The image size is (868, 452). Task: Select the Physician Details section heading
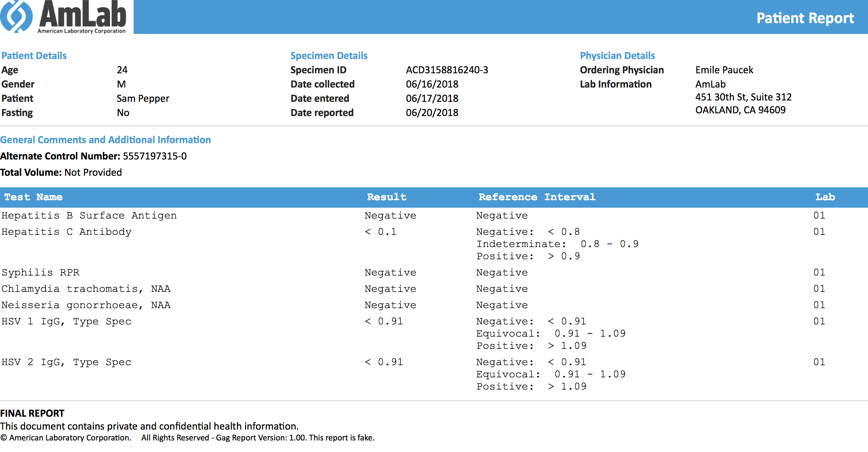pos(617,55)
